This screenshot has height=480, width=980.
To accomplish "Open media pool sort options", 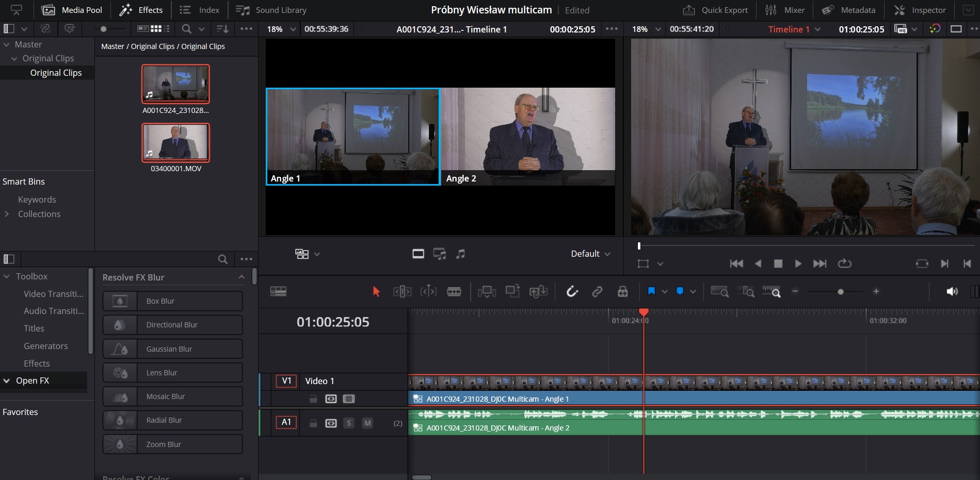I will (x=222, y=29).
